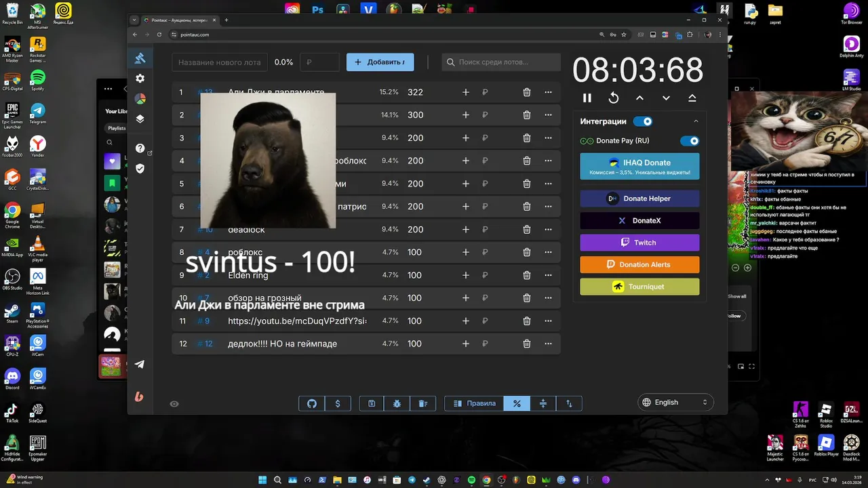Click the Добавить add lot button
This screenshot has height=488, width=868.
(380, 62)
